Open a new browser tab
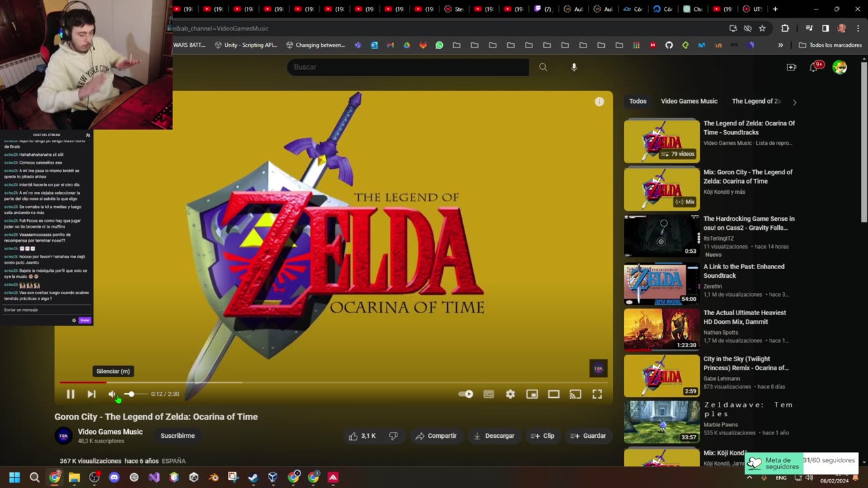 (775, 9)
